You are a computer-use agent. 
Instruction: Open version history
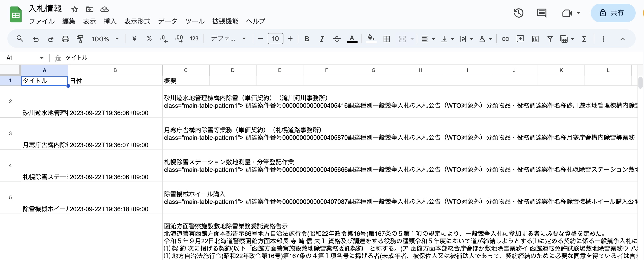519,13
